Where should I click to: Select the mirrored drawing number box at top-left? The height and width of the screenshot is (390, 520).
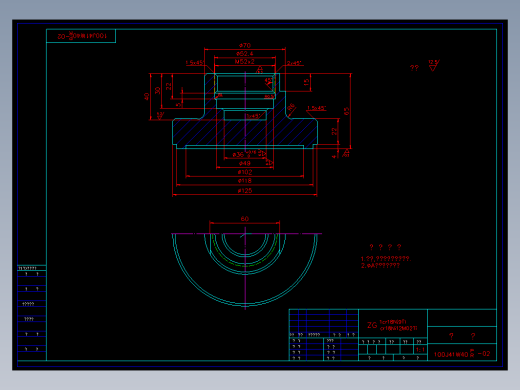(81, 36)
